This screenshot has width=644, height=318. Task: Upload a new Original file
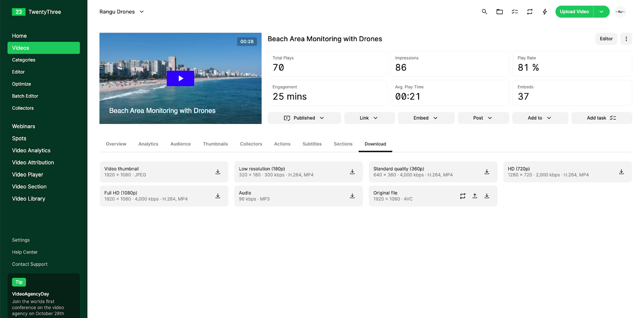(x=475, y=196)
